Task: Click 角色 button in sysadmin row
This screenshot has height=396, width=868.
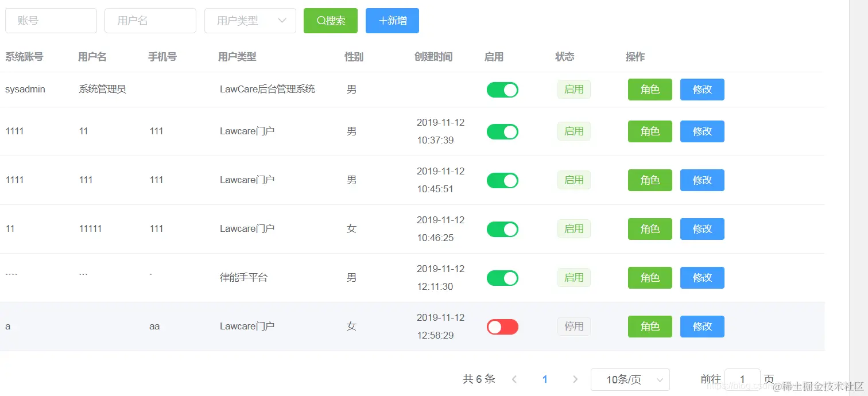Action: (x=650, y=90)
